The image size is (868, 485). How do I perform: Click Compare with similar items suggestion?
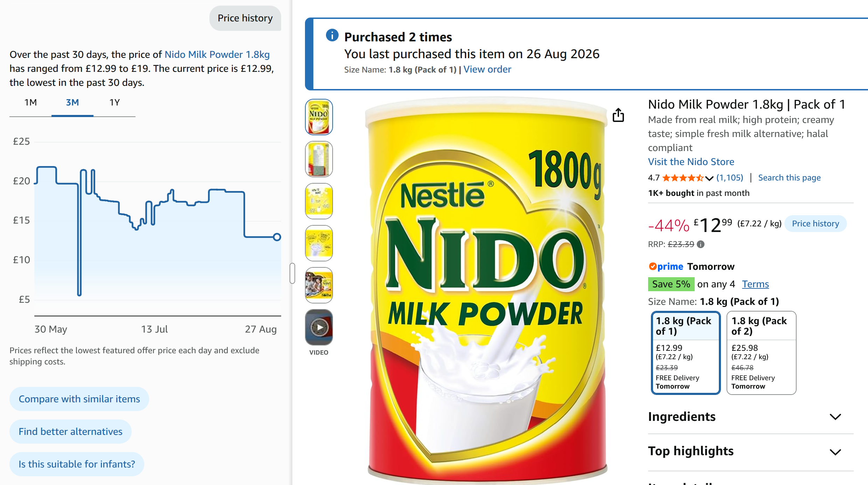click(x=79, y=399)
